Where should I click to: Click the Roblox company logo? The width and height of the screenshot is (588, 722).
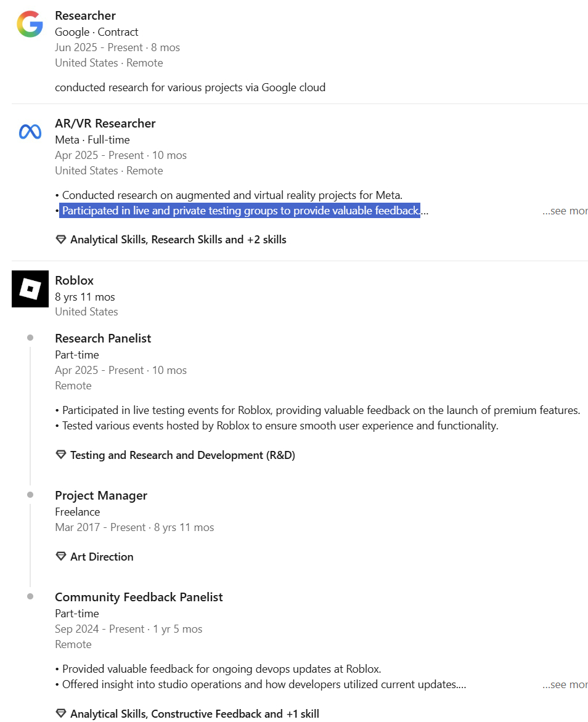(30, 289)
